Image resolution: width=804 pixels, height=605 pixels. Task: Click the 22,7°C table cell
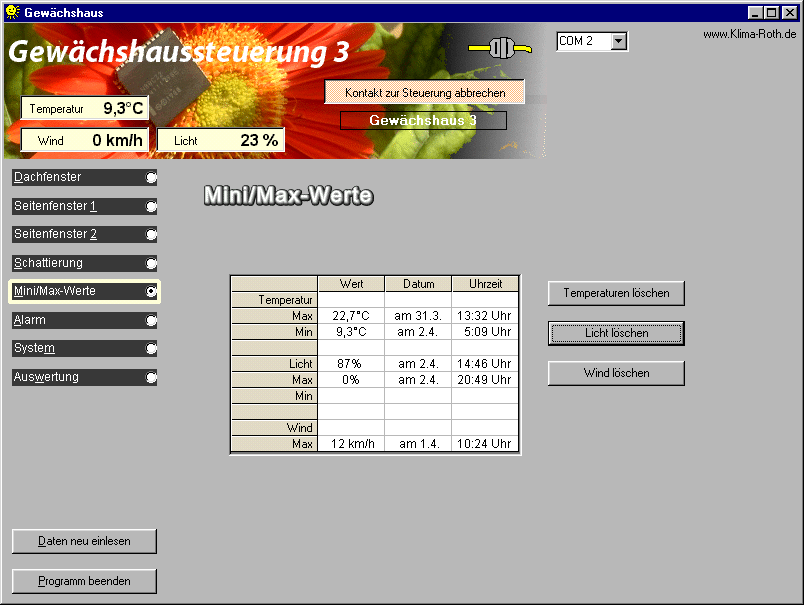pyautogui.click(x=351, y=316)
